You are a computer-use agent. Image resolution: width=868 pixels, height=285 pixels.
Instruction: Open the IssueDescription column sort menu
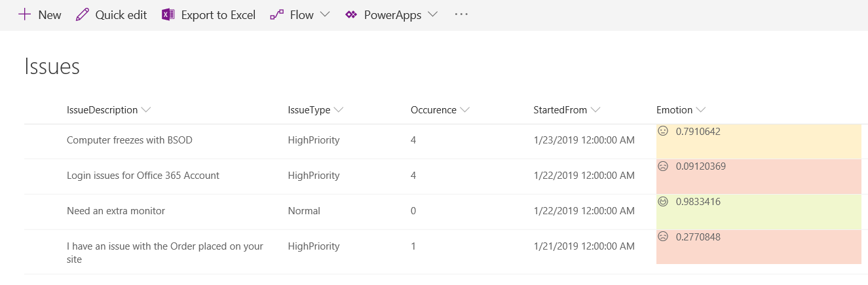pyautogui.click(x=146, y=110)
